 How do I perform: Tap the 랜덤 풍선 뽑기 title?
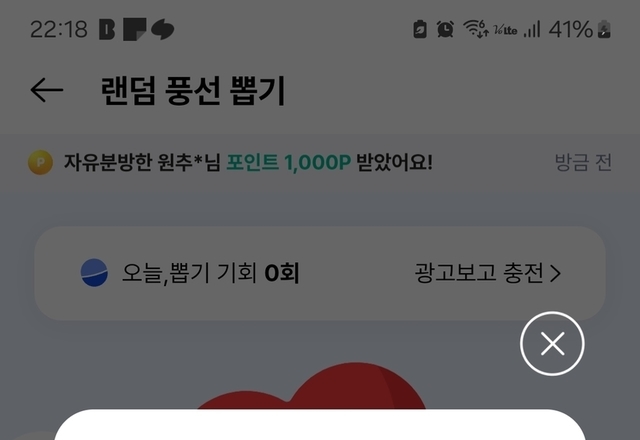click(x=193, y=91)
